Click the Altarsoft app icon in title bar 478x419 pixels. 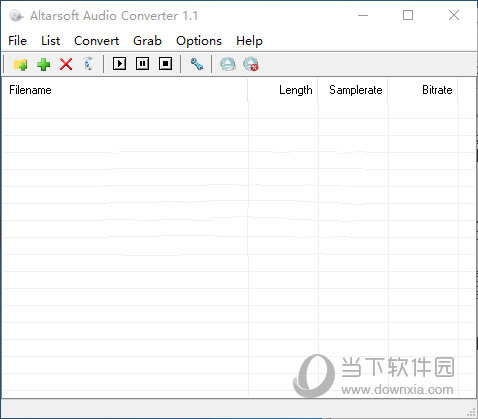tap(16, 16)
